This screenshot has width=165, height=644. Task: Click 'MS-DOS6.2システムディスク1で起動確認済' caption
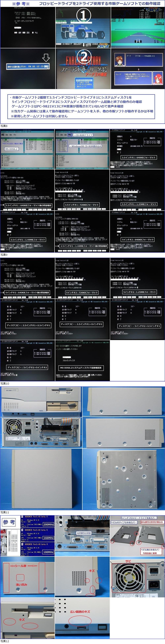coord(81,368)
